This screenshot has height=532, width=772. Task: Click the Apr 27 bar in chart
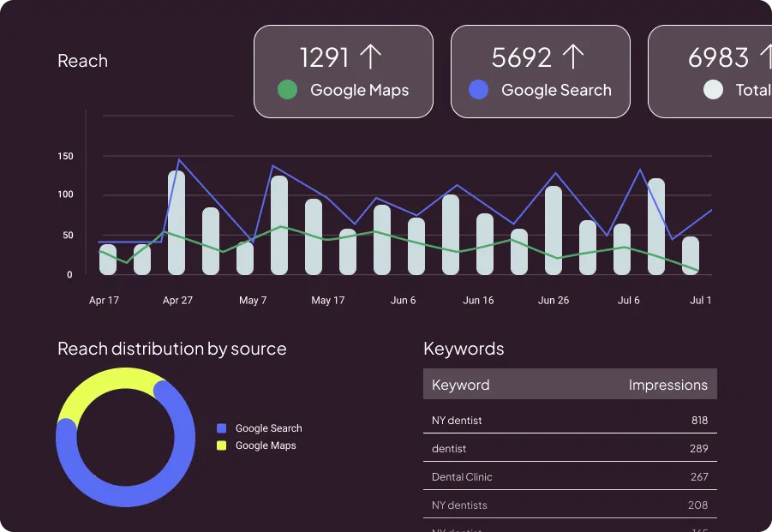pos(177,223)
